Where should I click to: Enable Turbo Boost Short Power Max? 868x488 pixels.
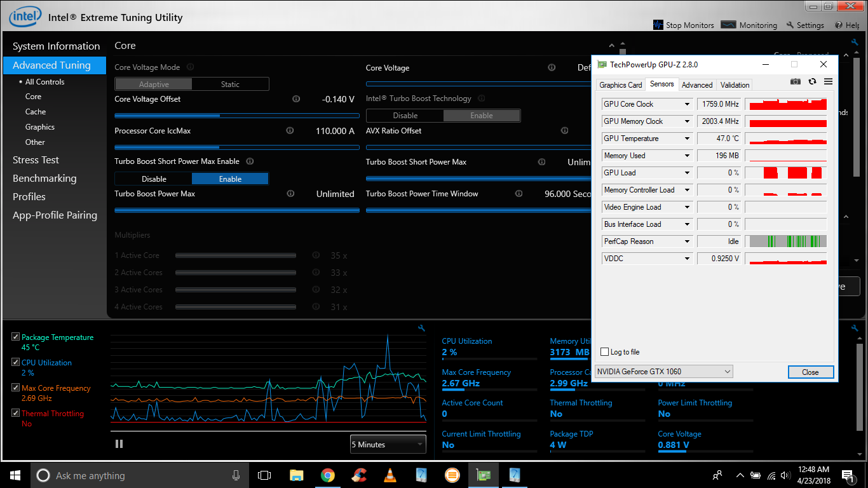(x=230, y=179)
